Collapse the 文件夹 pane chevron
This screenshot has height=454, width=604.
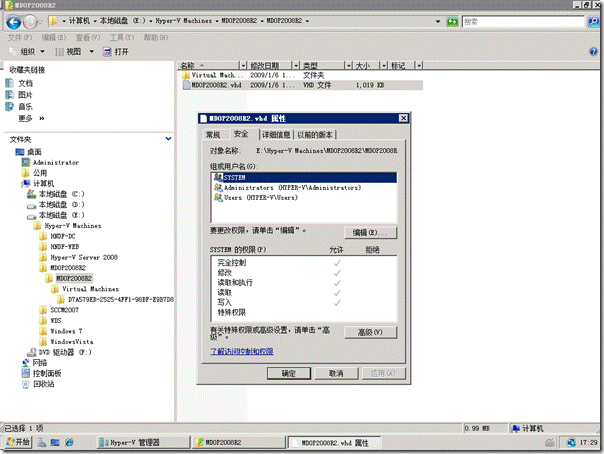[168, 139]
